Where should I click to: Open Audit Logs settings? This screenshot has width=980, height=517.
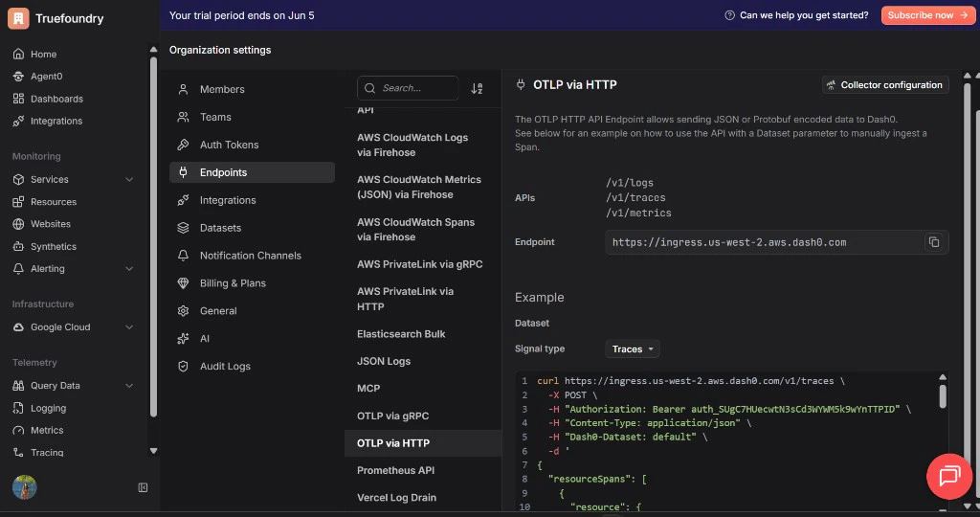[x=252, y=366]
